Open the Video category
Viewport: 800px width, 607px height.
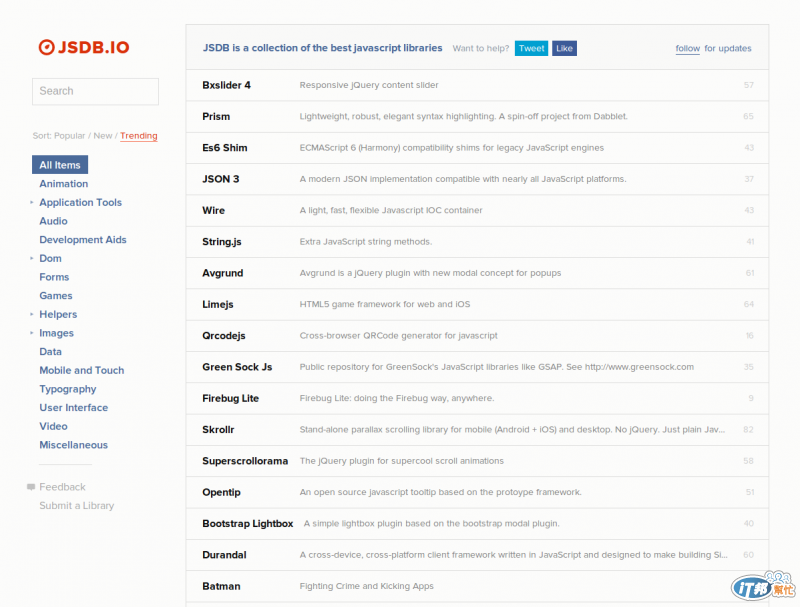point(54,426)
